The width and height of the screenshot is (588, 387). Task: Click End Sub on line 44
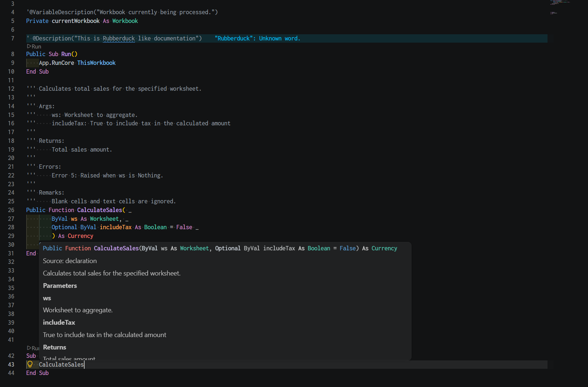(x=37, y=373)
